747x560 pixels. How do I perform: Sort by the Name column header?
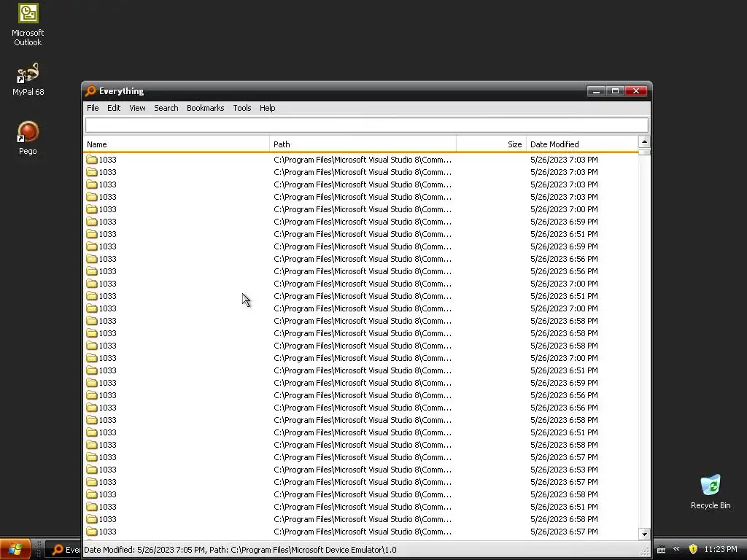click(177, 144)
